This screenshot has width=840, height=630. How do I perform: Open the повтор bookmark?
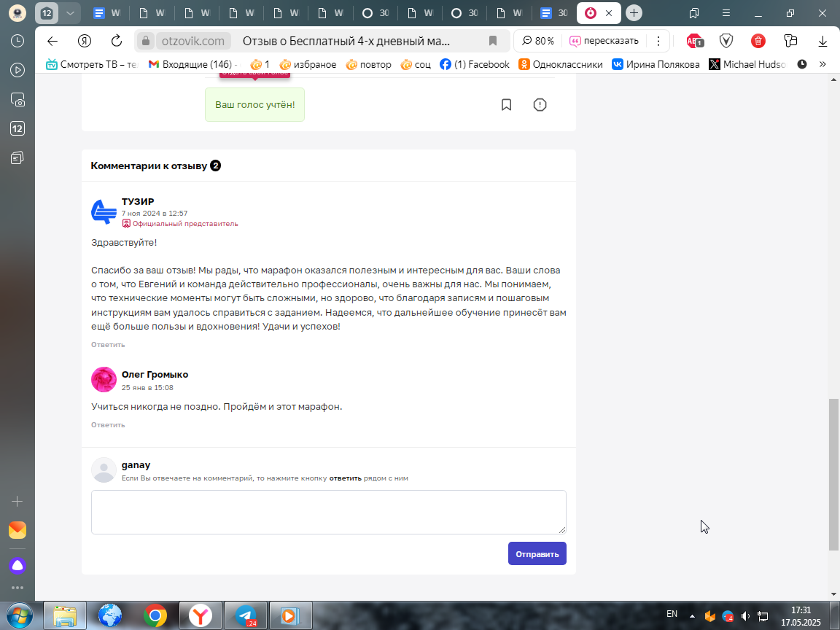click(368, 64)
